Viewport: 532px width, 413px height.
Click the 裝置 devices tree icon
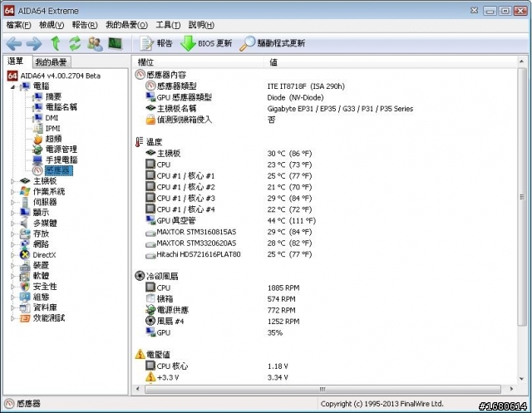click(x=25, y=266)
